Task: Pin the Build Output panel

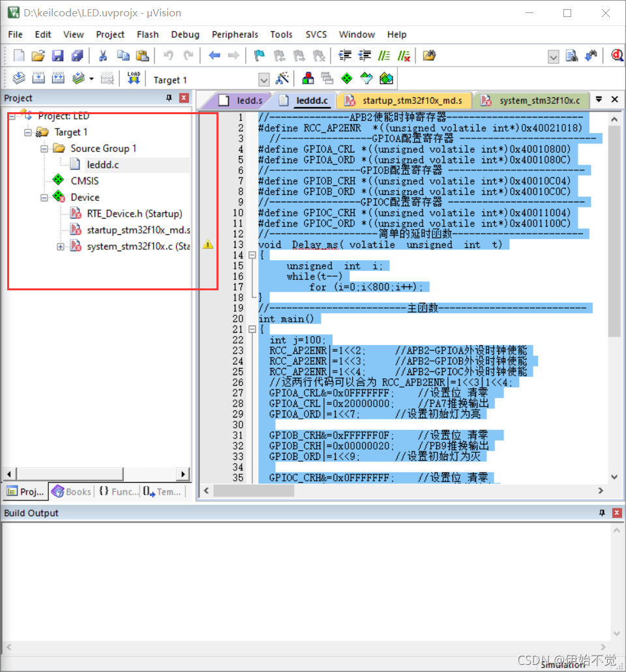Action: (602, 513)
